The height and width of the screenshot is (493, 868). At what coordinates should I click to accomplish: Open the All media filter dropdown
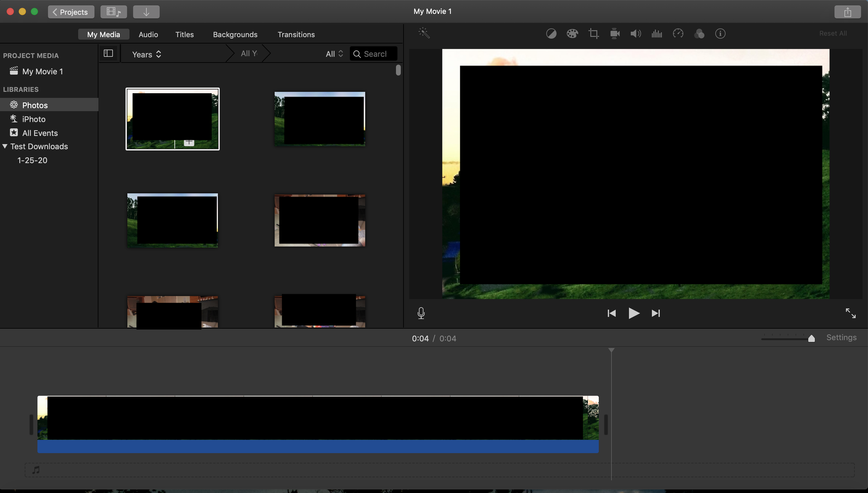tap(334, 54)
